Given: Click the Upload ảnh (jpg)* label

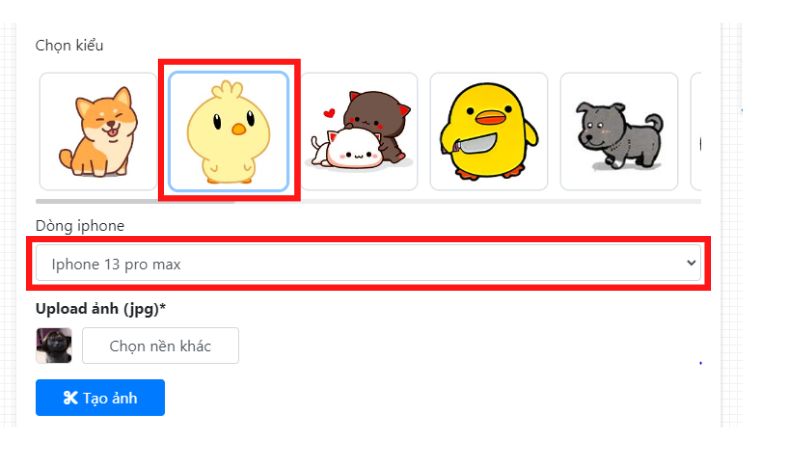Looking at the screenshot, I should click(x=101, y=309).
